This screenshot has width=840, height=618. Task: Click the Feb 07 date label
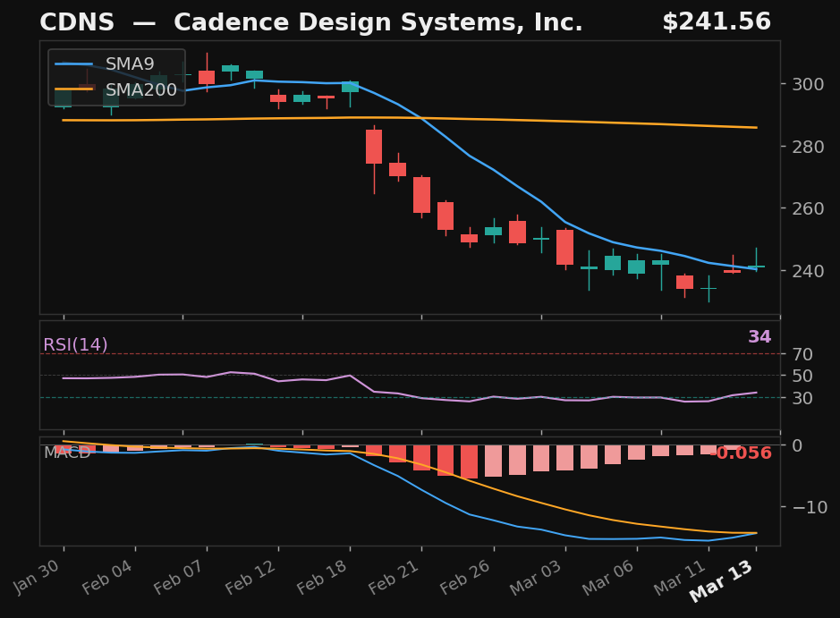click(x=180, y=577)
